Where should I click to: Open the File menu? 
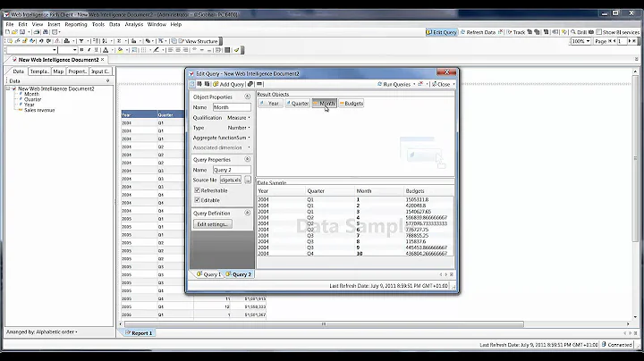pos(10,24)
